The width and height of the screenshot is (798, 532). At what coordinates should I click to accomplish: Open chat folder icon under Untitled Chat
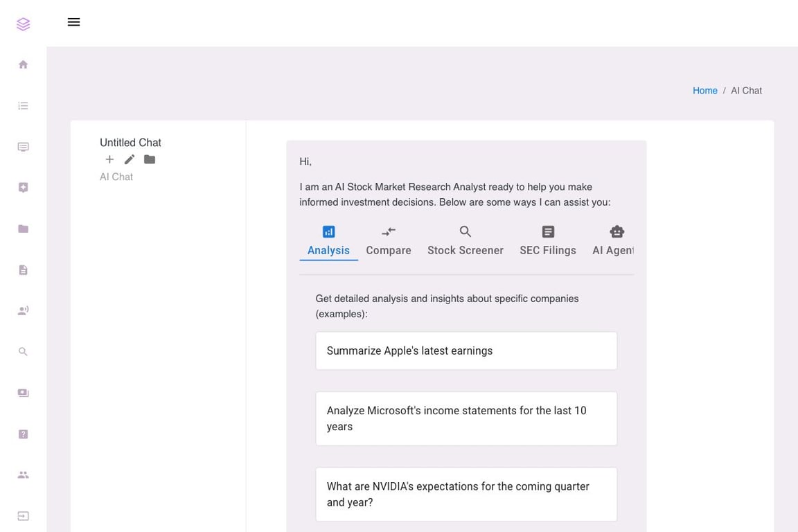(x=150, y=159)
